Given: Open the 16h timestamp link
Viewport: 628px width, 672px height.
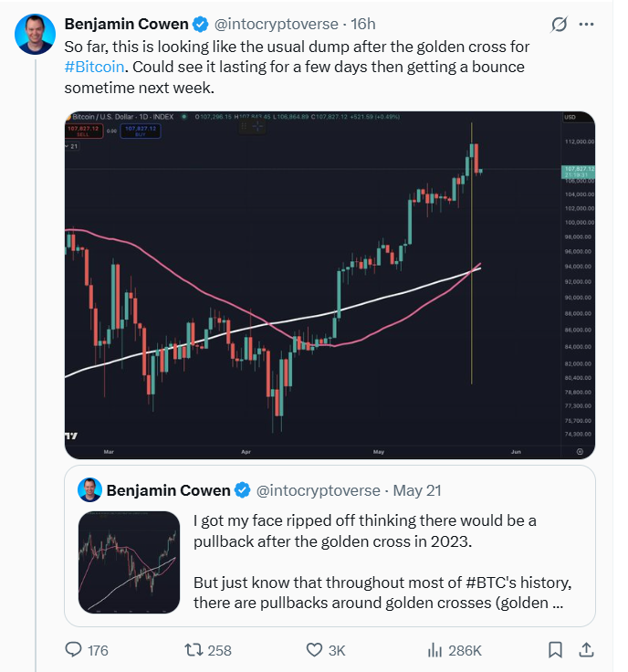Looking at the screenshot, I should pos(363,24).
